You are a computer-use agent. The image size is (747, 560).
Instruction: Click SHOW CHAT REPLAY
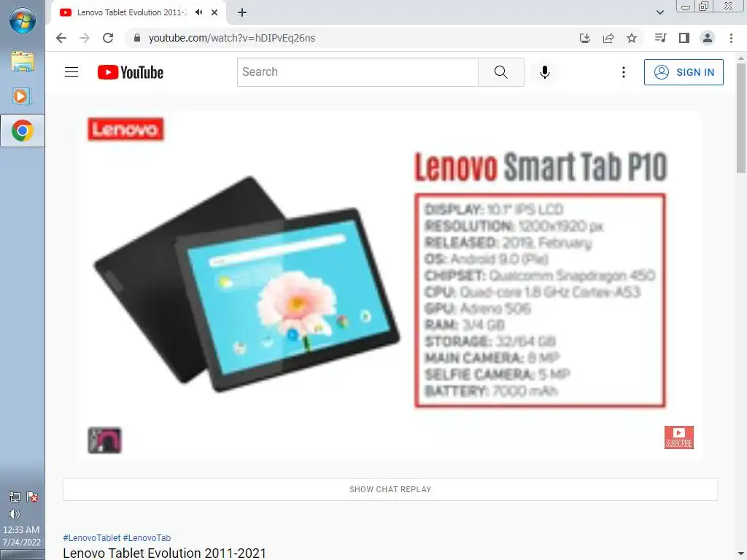pos(390,489)
